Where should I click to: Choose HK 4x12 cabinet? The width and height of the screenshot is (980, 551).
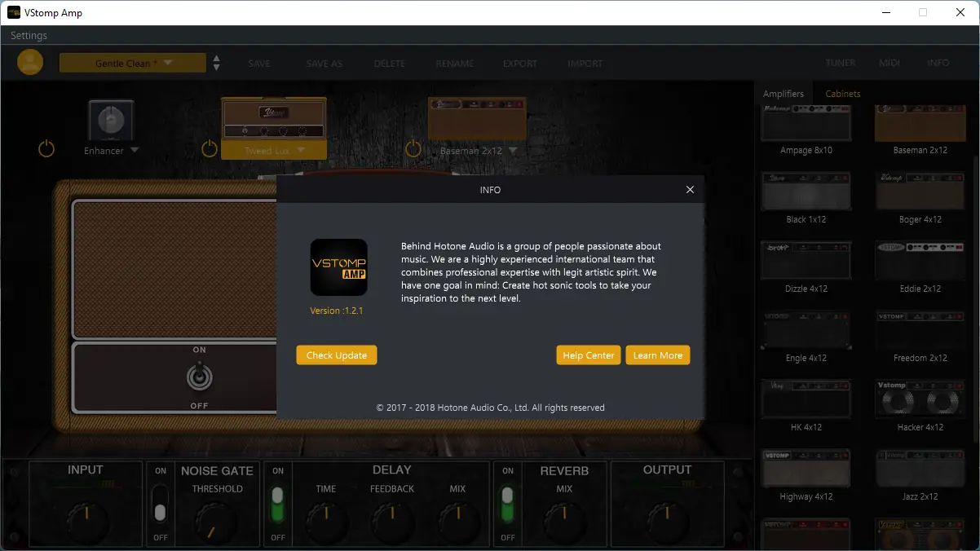806,399
